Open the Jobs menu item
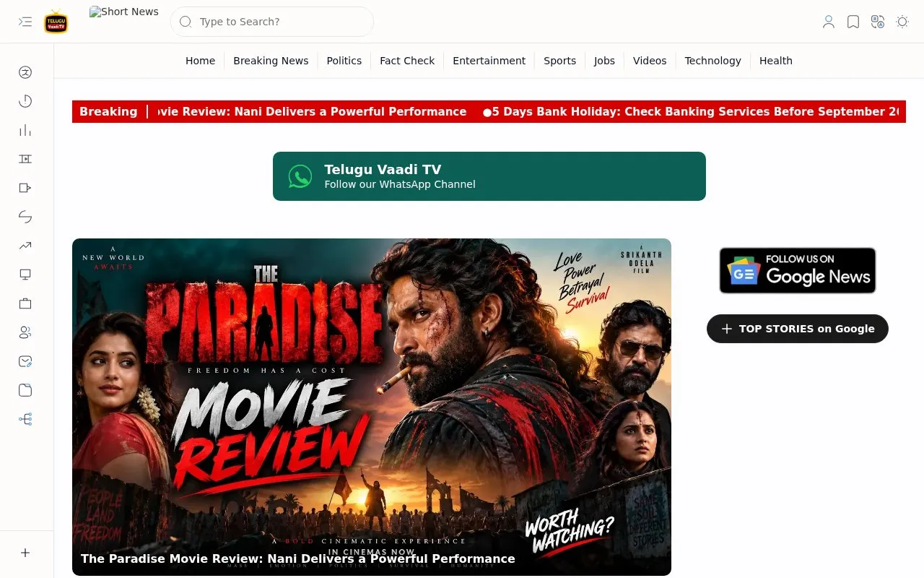Viewport: 924px width, 578px height. click(x=604, y=61)
